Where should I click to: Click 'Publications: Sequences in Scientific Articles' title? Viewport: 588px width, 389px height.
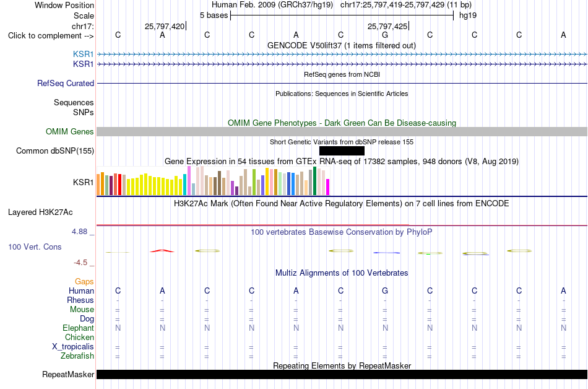(342, 94)
